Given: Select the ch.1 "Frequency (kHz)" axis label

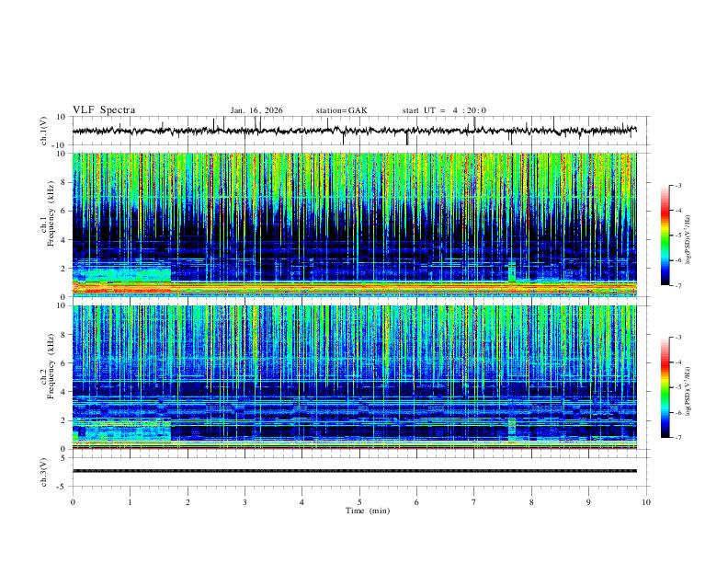Looking at the screenshot, I should coord(51,213).
